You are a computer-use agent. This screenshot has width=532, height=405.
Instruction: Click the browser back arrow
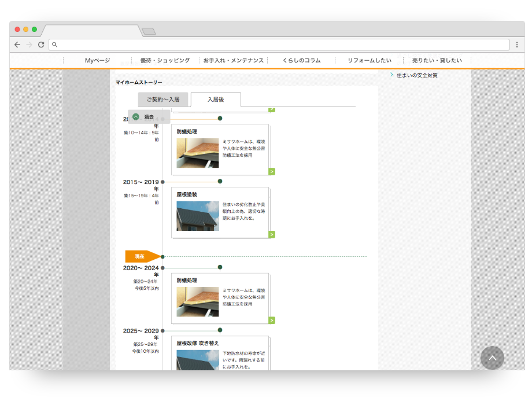(x=17, y=45)
